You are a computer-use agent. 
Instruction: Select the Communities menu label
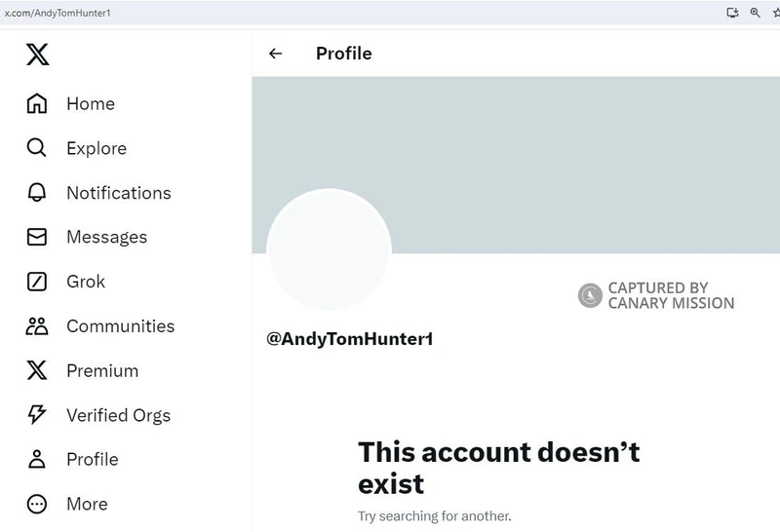(121, 326)
